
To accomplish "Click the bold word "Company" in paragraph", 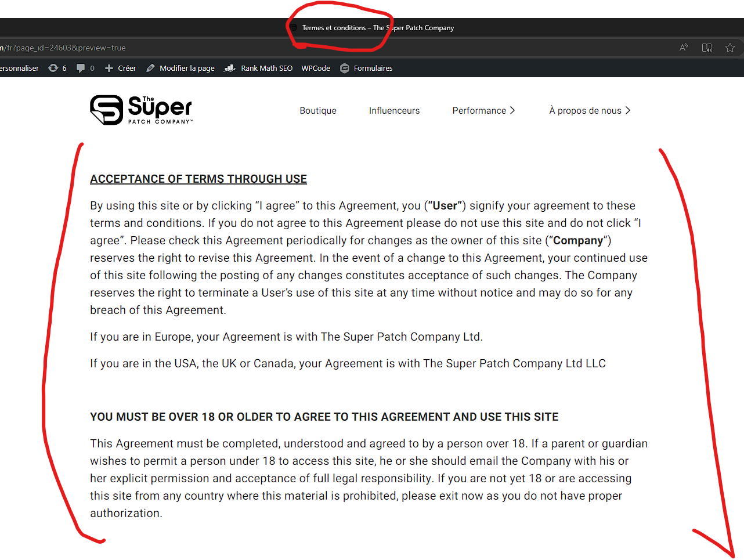I will [578, 240].
